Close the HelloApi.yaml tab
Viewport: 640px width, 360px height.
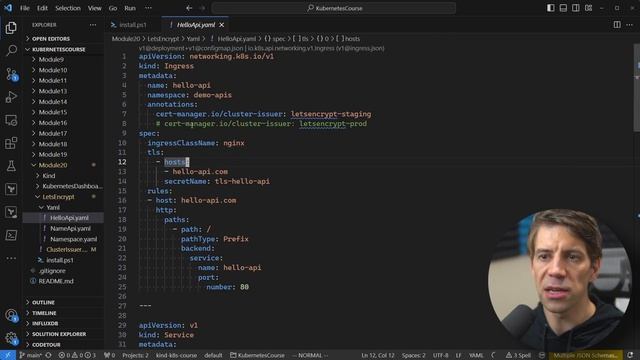point(222,25)
